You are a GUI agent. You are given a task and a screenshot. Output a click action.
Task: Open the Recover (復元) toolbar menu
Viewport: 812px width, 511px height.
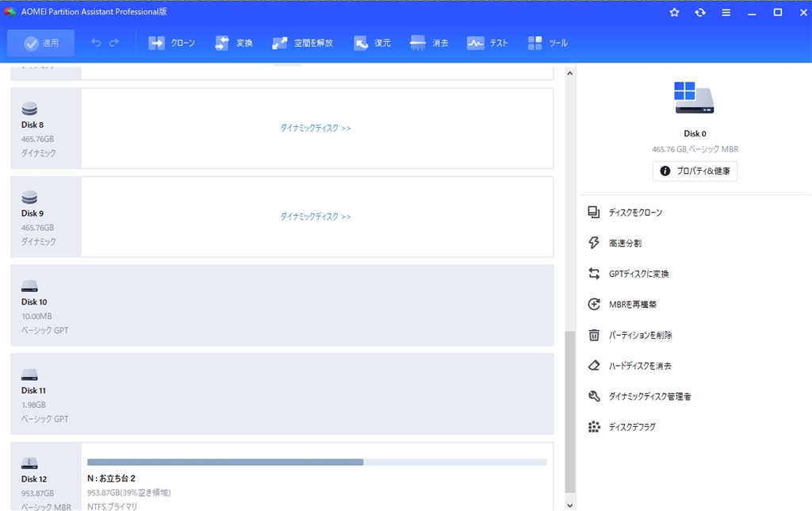click(373, 43)
